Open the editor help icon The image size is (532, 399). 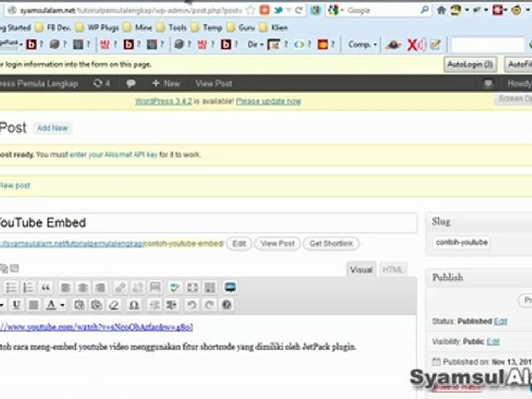227,305
